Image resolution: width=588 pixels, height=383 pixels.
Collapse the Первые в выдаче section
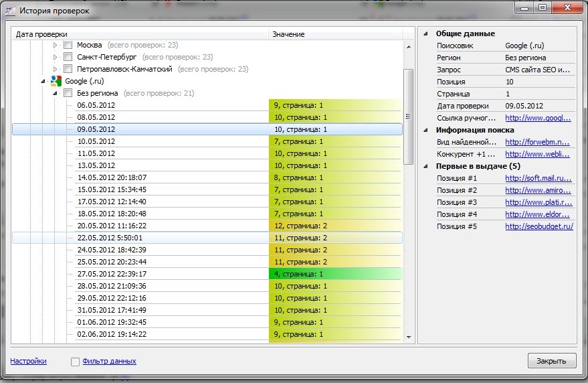(x=425, y=166)
